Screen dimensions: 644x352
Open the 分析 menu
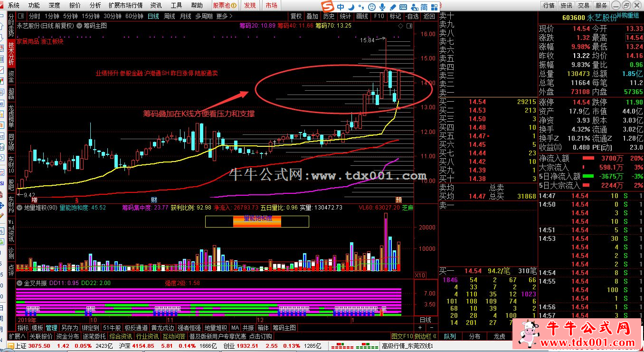[95, 5]
